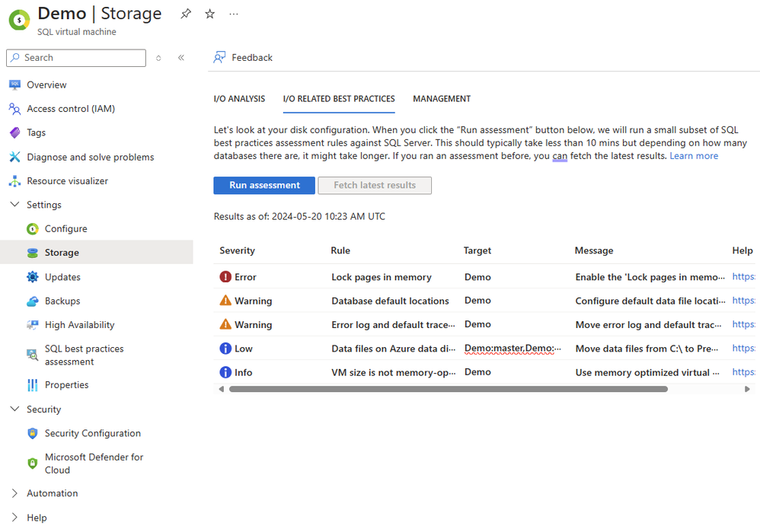Click the SQL virtual machine logo in the header
The width and height of the screenshot is (760, 532).
tap(19, 20)
